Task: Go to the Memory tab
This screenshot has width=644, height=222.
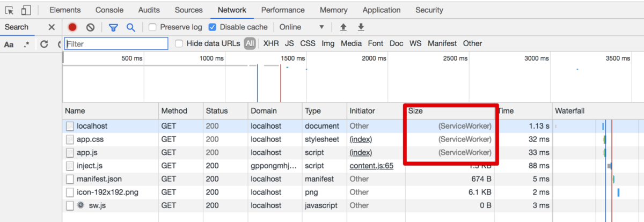Action: click(333, 10)
